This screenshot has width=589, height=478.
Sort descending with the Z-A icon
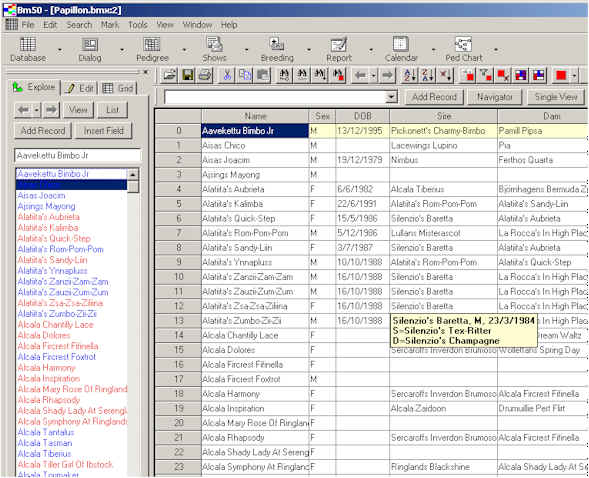click(x=427, y=75)
